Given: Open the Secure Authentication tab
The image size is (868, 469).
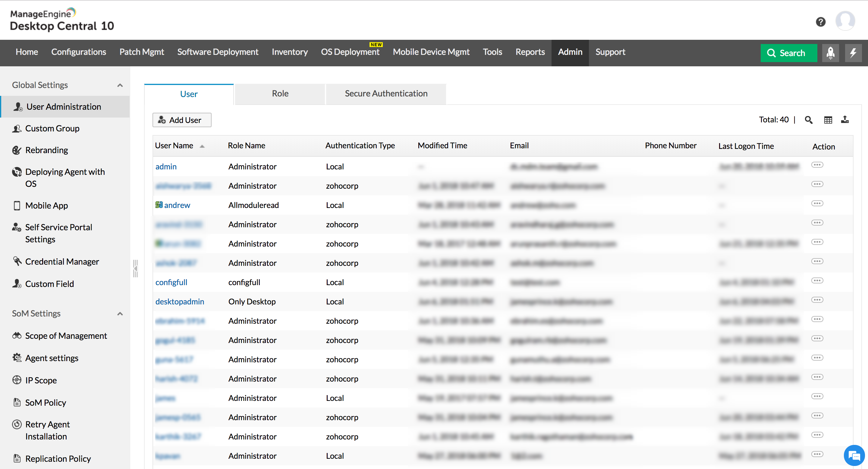Looking at the screenshot, I should [x=386, y=94].
